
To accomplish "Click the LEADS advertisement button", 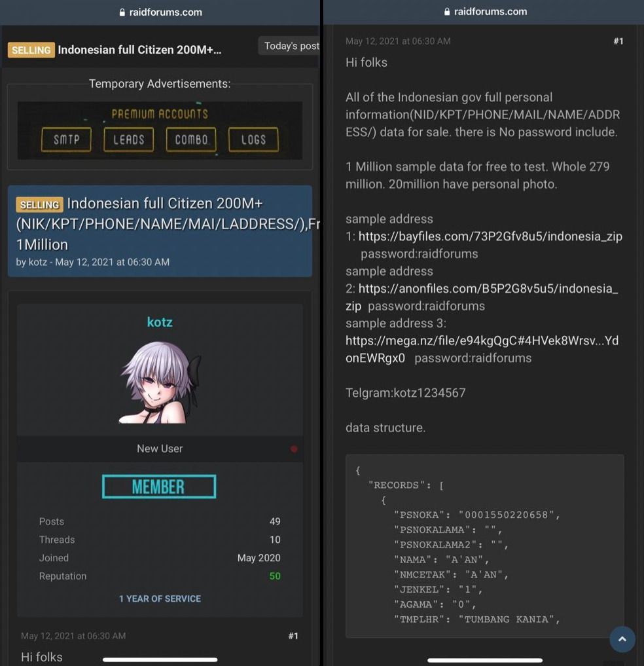I will click(x=129, y=139).
